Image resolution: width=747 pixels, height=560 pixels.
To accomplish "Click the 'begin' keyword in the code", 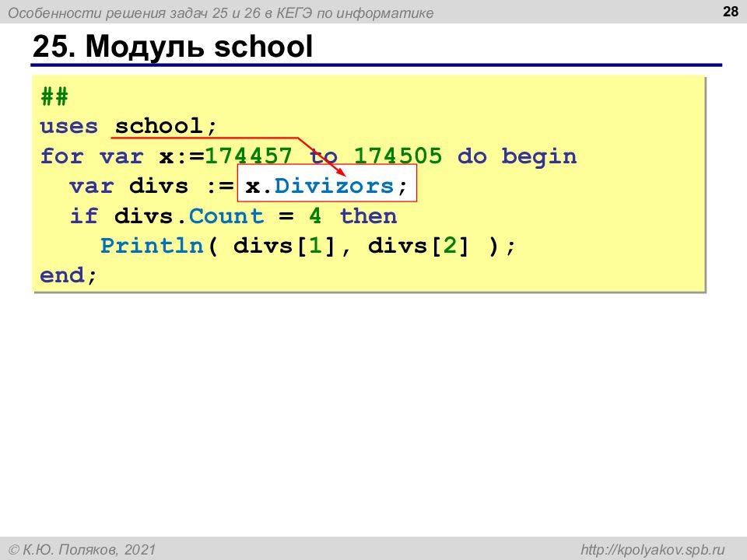I will click(538, 156).
